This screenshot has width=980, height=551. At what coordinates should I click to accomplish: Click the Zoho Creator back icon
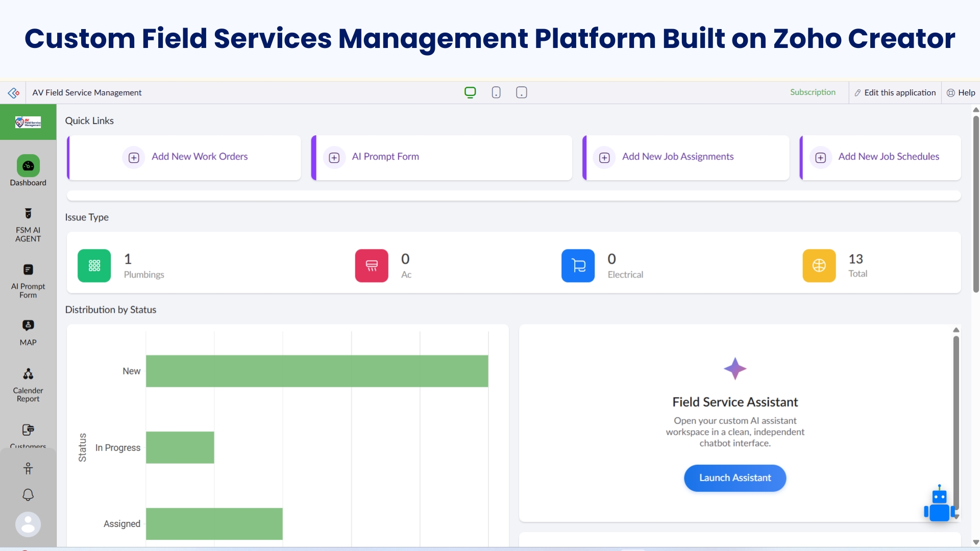(x=14, y=93)
